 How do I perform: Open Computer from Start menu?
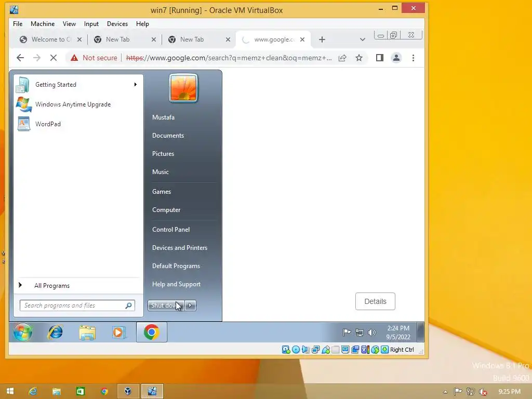(x=166, y=210)
